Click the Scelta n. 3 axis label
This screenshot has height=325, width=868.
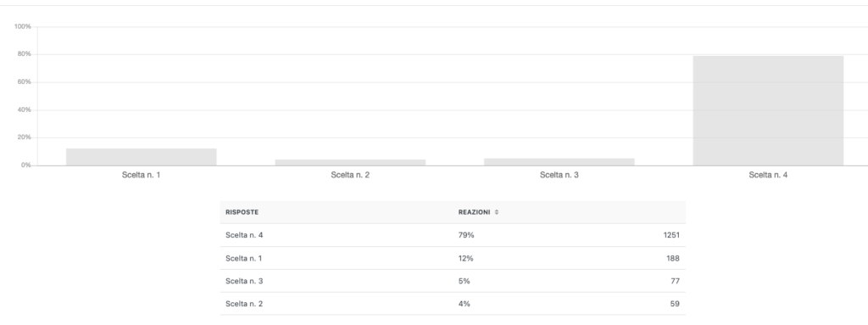(x=559, y=175)
